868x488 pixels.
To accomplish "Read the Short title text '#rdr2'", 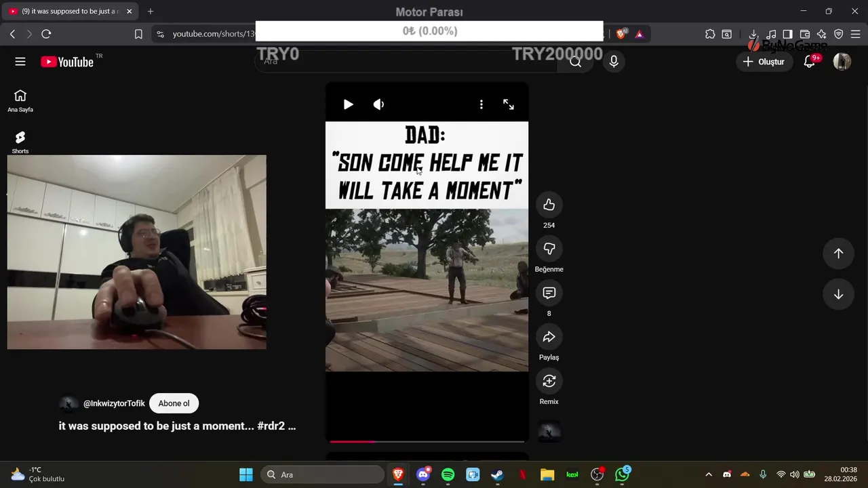I will coord(271,426).
